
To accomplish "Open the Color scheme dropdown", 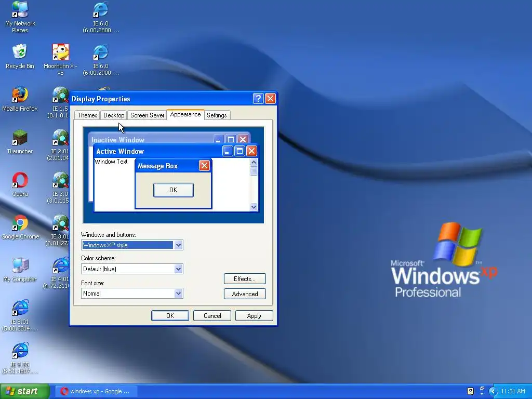I will click(179, 269).
